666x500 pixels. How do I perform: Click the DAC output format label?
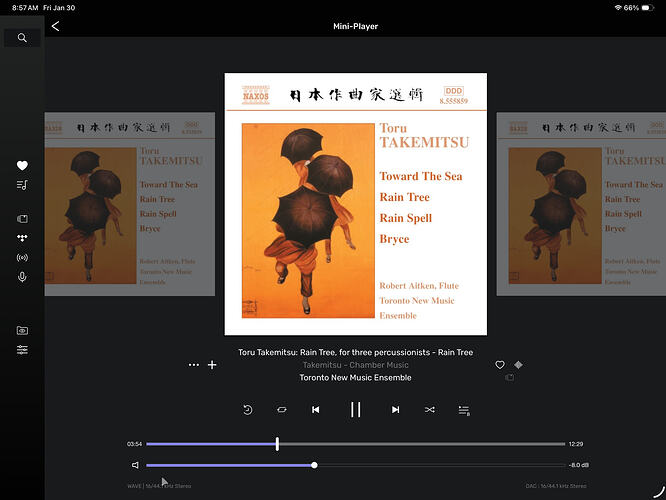[556, 486]
